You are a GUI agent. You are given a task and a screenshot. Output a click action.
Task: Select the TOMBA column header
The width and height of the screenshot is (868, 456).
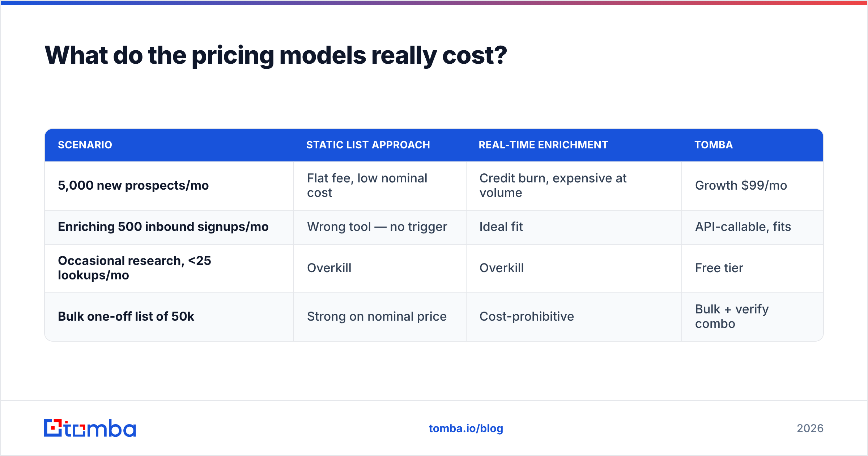714,145
